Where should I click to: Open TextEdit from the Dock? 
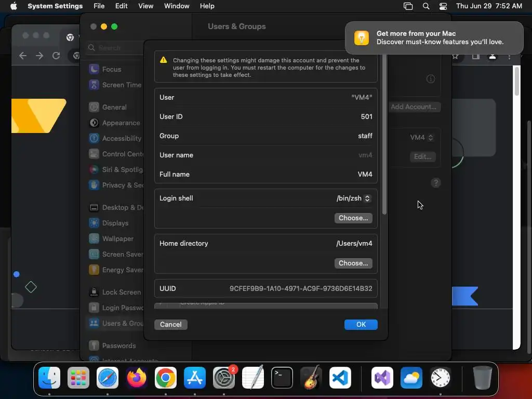pyautogui.click(x=253, y=378)
